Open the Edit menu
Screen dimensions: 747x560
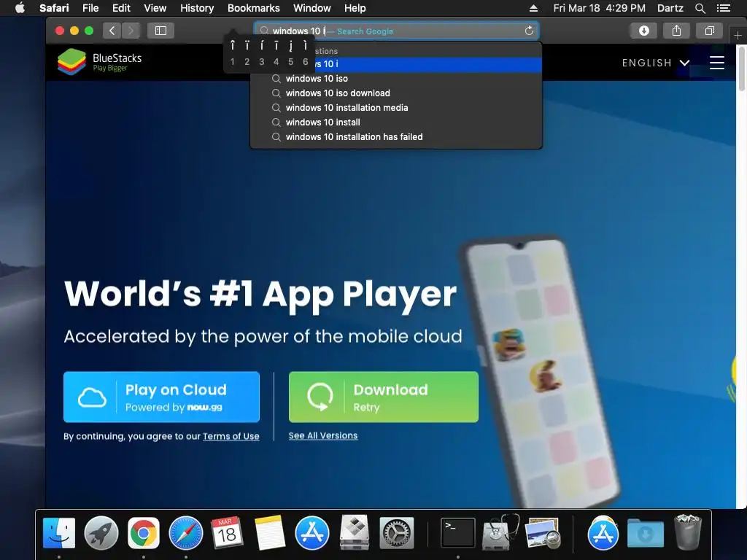tap(121, 8)
